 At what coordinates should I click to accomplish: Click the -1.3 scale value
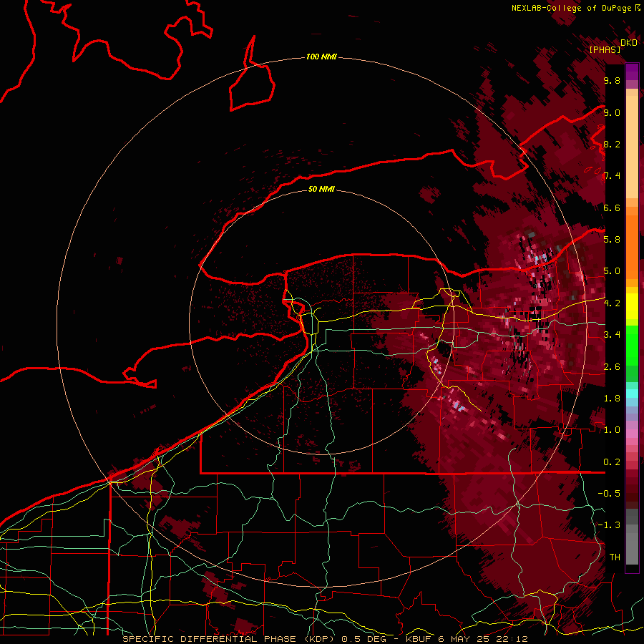tap(609, 525)
